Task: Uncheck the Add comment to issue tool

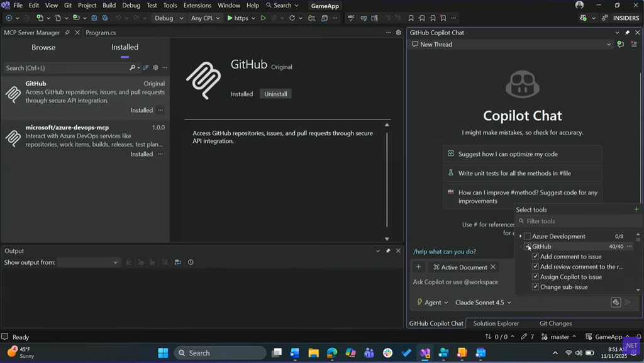Action: pyautogui.click(x=535, y=257)
